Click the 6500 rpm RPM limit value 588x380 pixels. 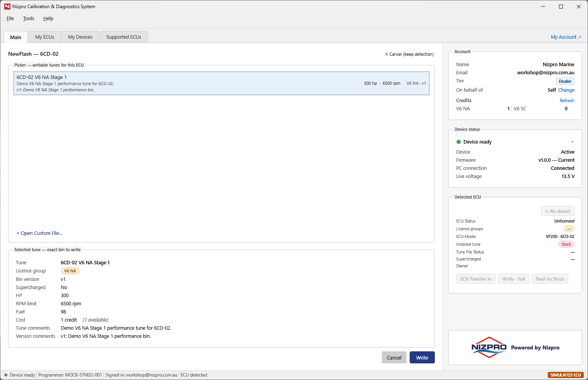click(71, 304)
